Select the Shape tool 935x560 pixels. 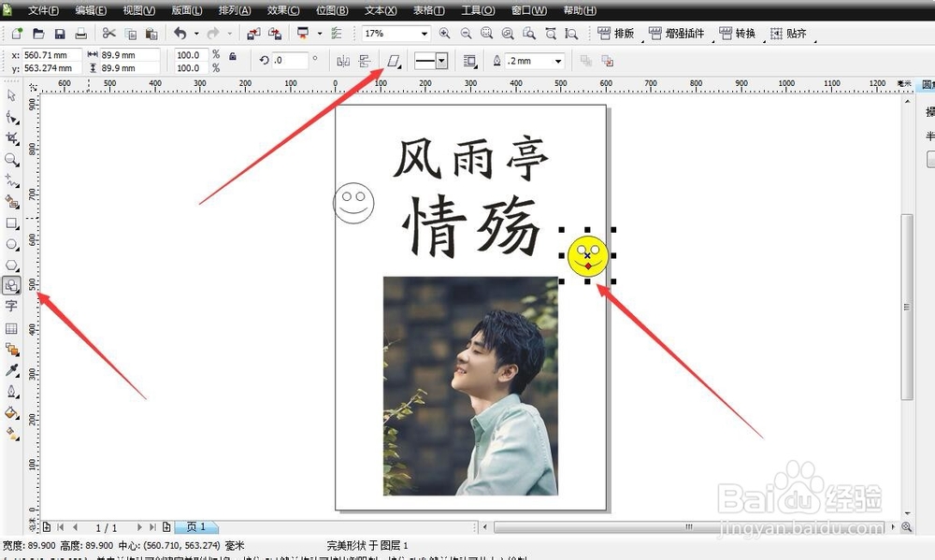[12, 116]
